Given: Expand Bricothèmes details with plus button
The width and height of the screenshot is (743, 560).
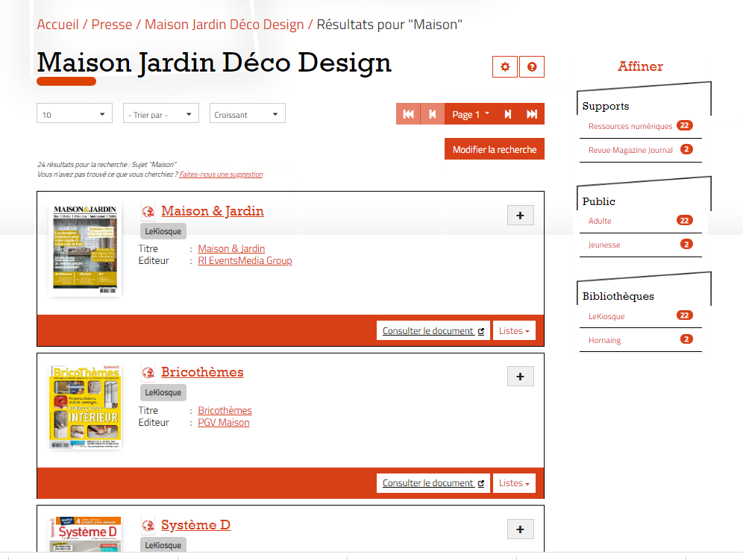Looking at the screenshot, I should pyautogui.click(x=520, y=377).
